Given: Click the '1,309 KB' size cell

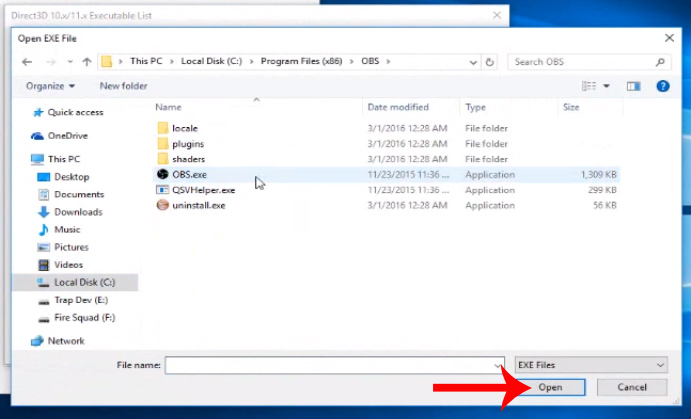Looking at the screenshot, I should click(598, 174).
